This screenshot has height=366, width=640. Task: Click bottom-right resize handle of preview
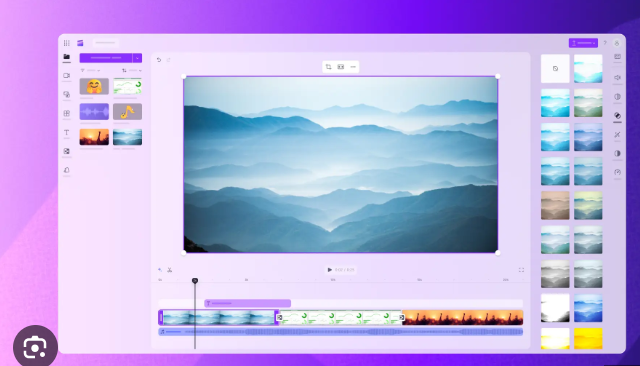pyautogui.click(x=498, y=253)
